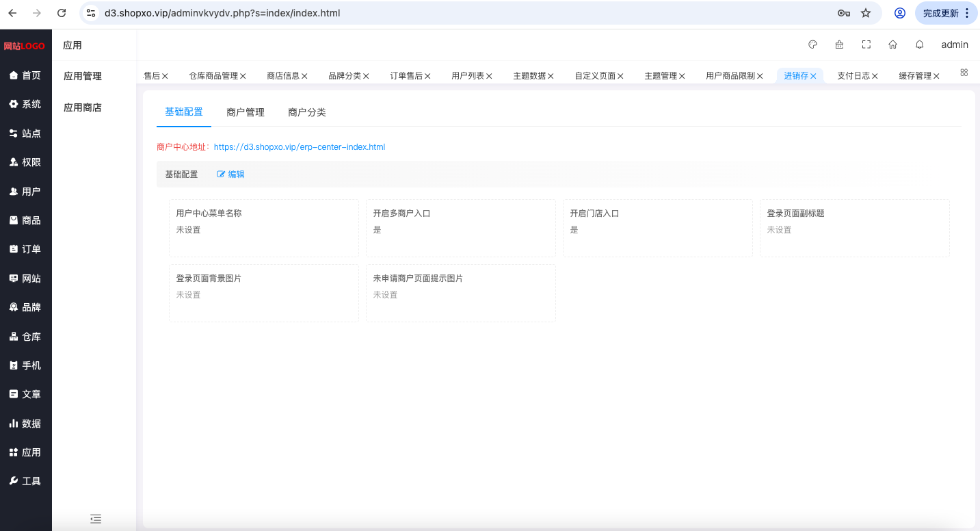980x531 pixels.
Task: Click the clear cache broom icon
Action: click(839, 44)
